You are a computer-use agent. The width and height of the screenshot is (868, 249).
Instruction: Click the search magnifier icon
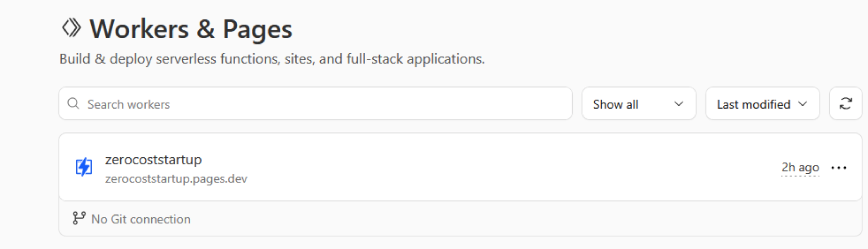click(x=73, y=104)
